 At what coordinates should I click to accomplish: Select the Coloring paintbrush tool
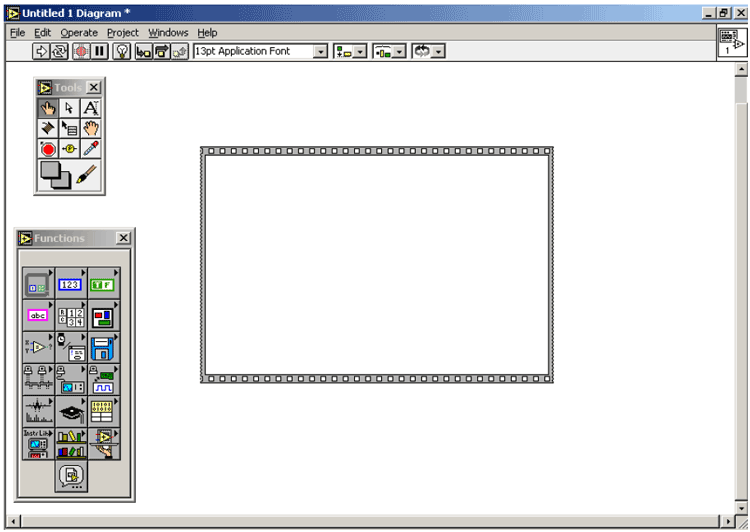pos(87,174)
